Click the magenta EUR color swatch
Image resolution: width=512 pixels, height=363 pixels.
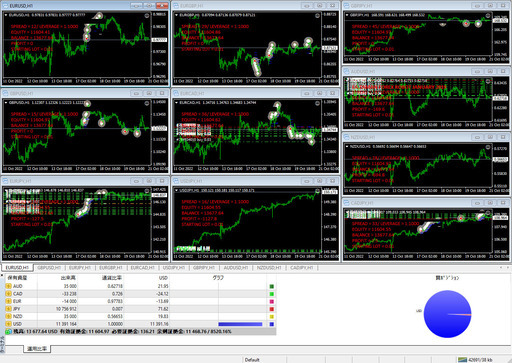(272, 301)
